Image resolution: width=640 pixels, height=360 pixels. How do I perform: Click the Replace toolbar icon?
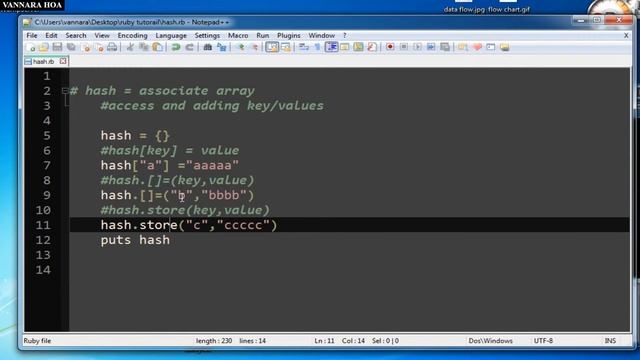tap(222, 47)
